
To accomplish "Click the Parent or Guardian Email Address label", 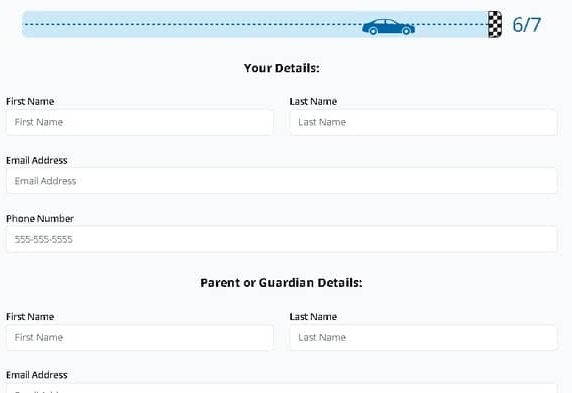I will pyautogui.click(x=36, y=375).
